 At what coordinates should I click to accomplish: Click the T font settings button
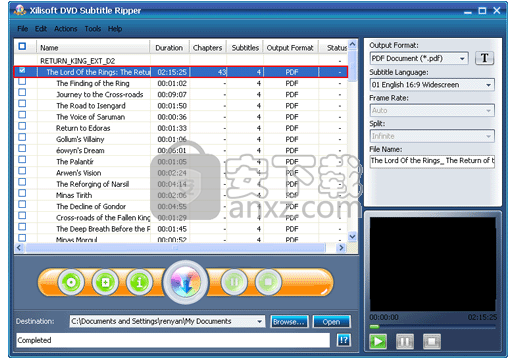point(484,58)
